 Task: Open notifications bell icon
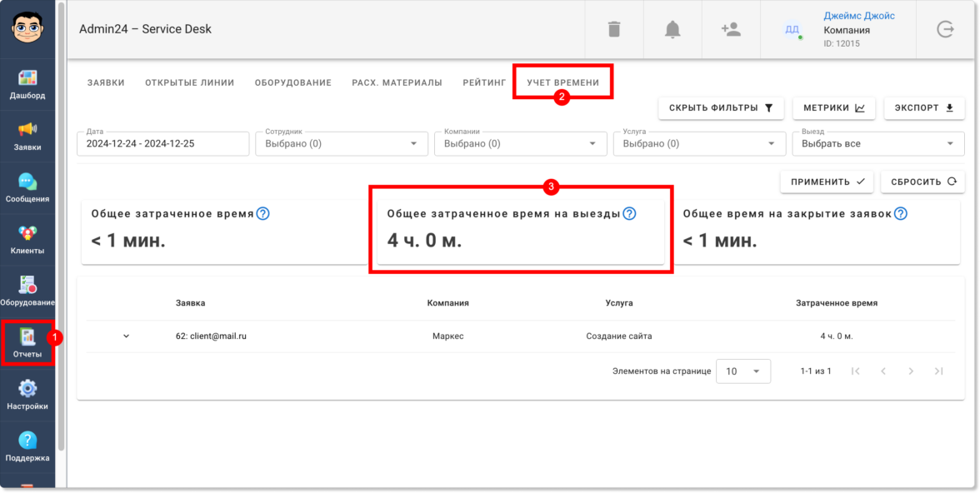pos(672,29)
